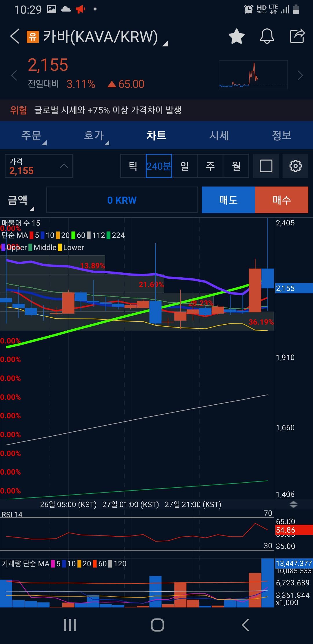Open the 주문 tab
This screenshot has width=313, height=644.
[x=31, y=135]
